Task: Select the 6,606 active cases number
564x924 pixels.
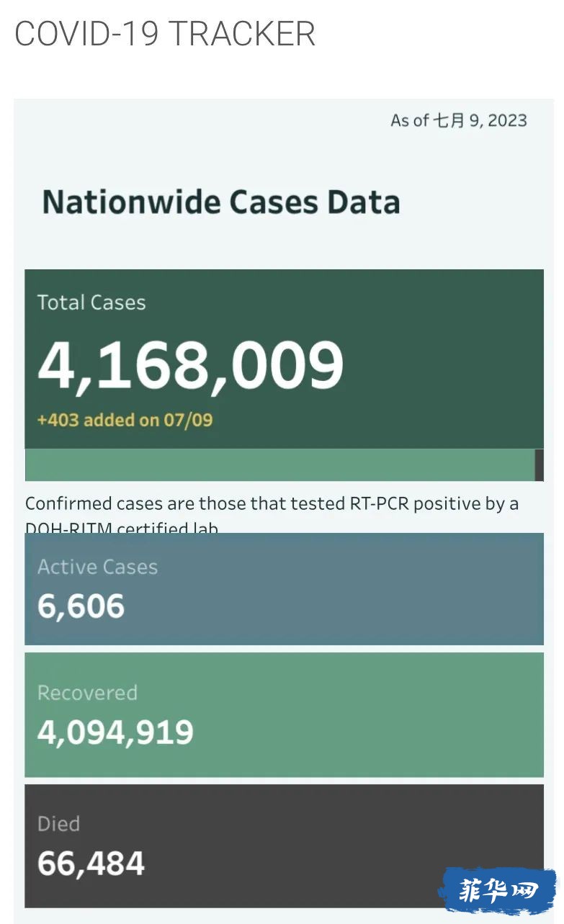Action: [81, 606]
